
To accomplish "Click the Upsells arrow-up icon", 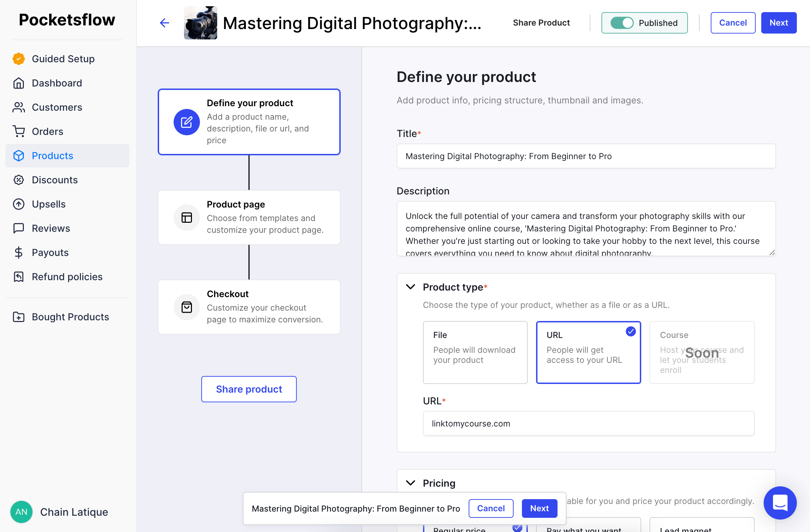I will click(19, 204).
